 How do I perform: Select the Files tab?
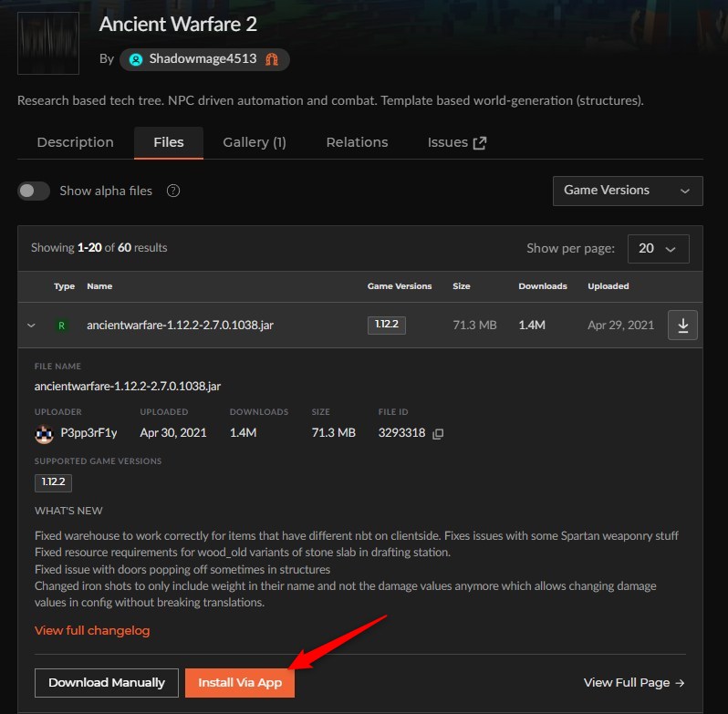(x=169, y=142)
